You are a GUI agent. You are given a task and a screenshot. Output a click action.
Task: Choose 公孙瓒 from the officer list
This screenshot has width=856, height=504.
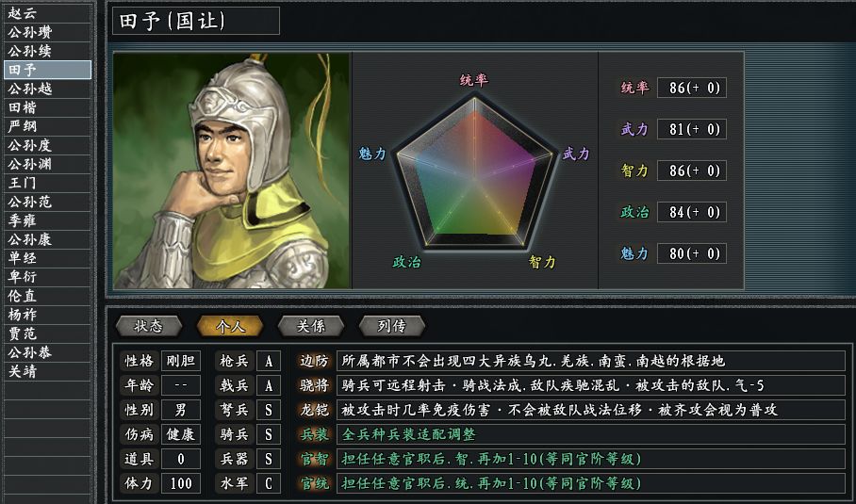pos(30,32)
